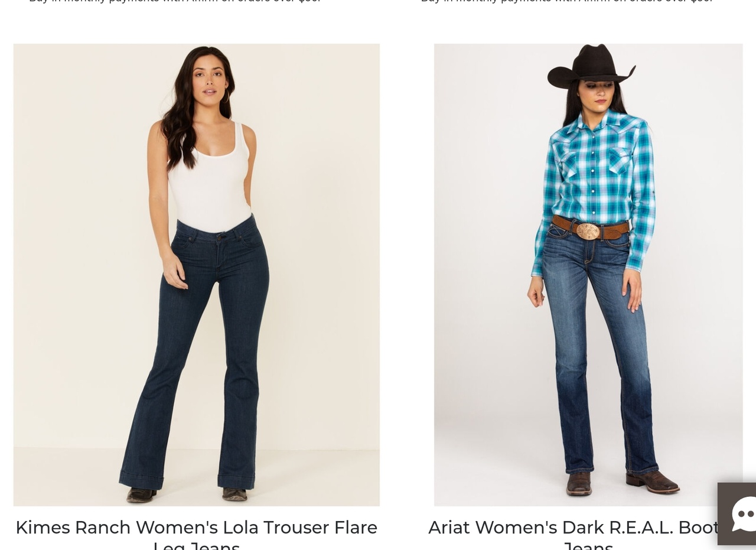Click the flared hem of the Kimes jeans
Image resolution: width=756 pixels, height=550 pixels.
coord(188,473)
